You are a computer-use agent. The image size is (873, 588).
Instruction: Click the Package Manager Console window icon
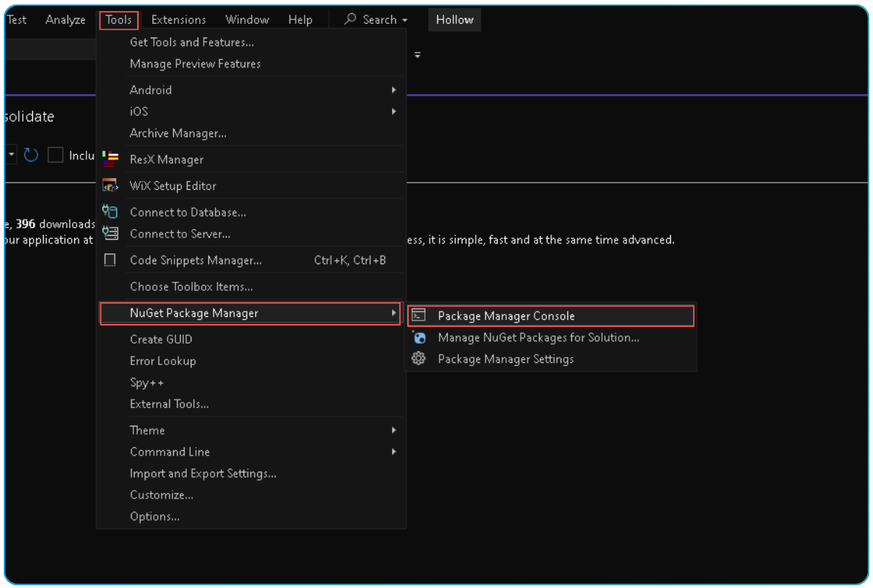pyautogui.click(x=418, y=315)
